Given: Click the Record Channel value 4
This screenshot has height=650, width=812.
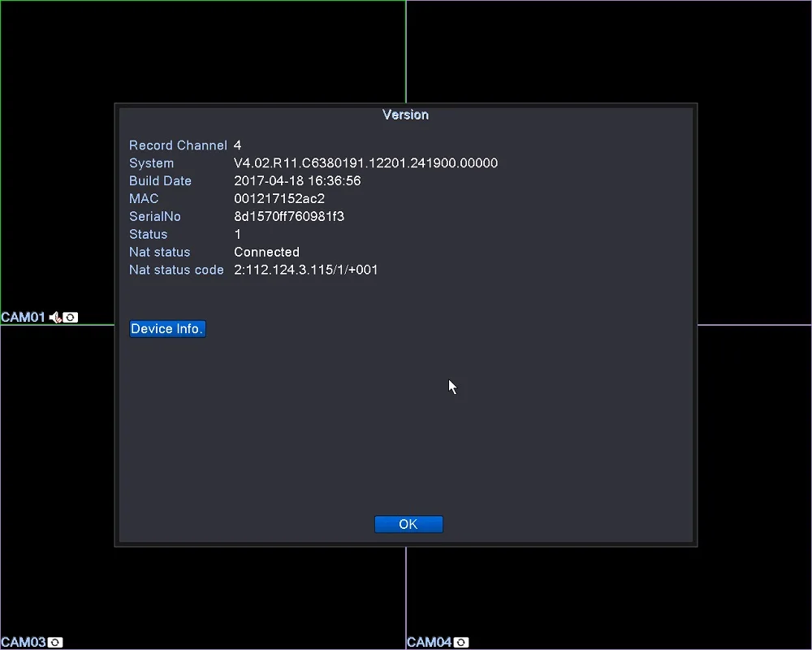Looking at the screenshot, I should click(237, 145).
